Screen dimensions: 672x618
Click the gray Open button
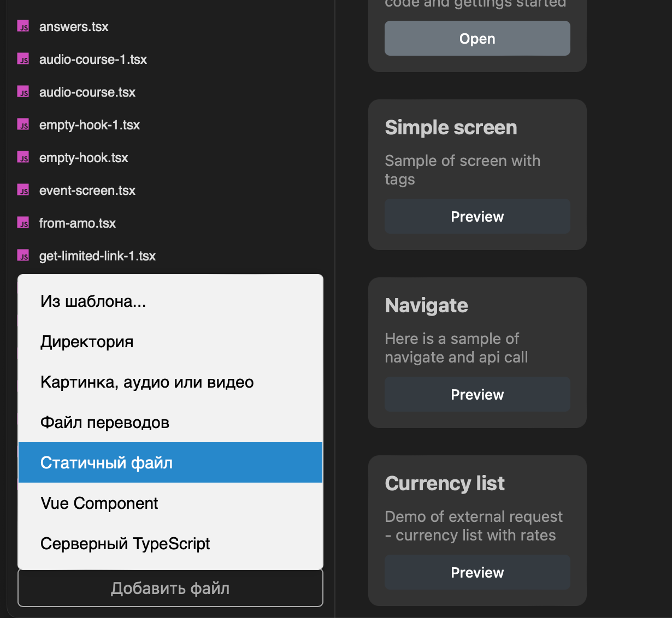pos(478,38)
